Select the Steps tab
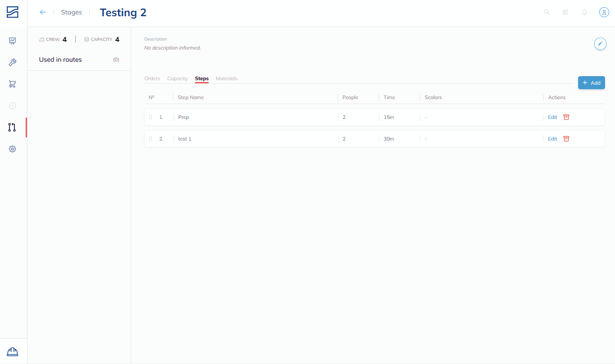The height and width of the screenshot is (364, 615). click(202, 79)
